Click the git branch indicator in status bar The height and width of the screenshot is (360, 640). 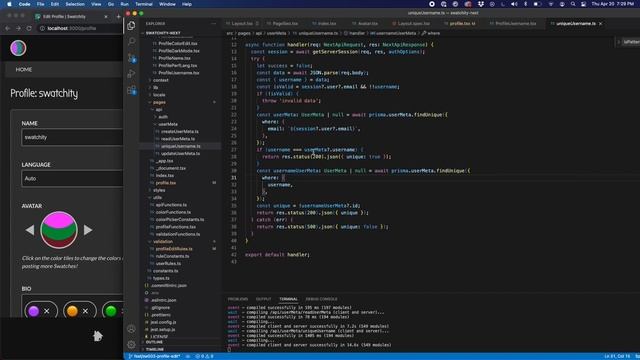tap(154, 356)
